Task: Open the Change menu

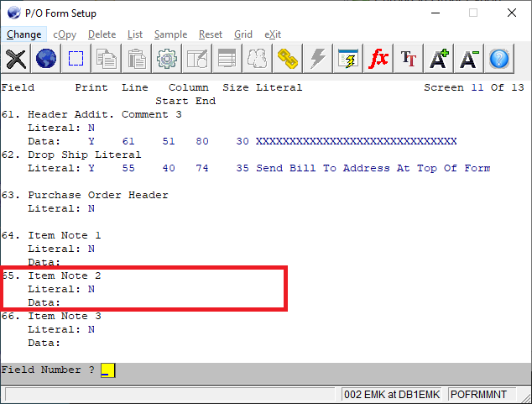Action: [23, 34]
